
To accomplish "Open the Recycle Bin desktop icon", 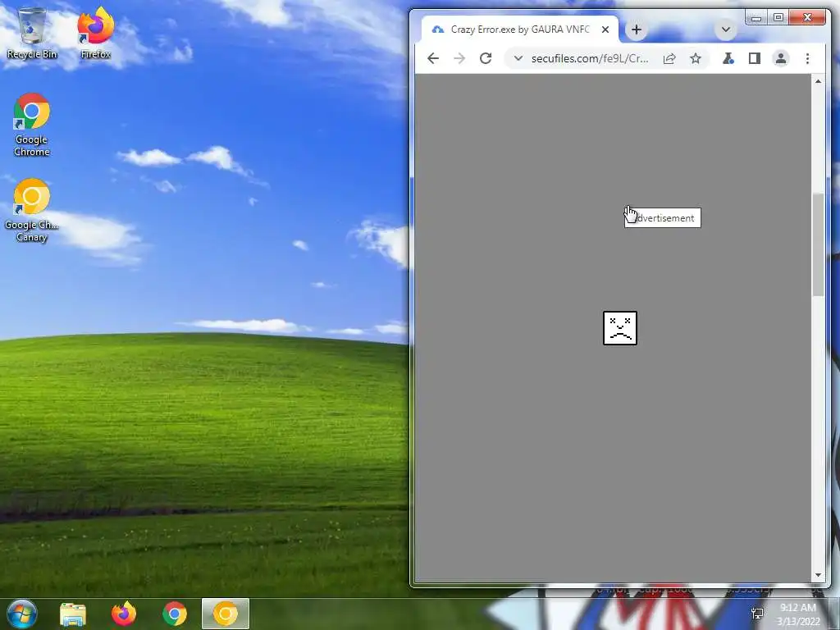I will pos(32,33).
